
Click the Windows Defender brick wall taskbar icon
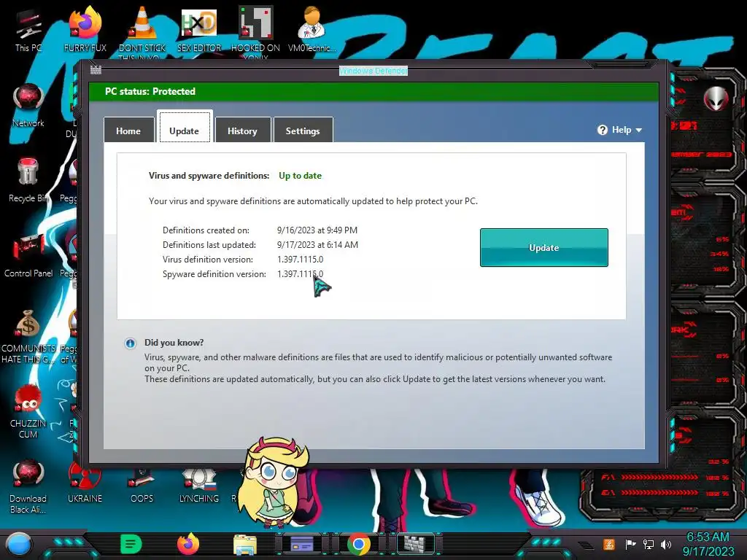[416, 543]
